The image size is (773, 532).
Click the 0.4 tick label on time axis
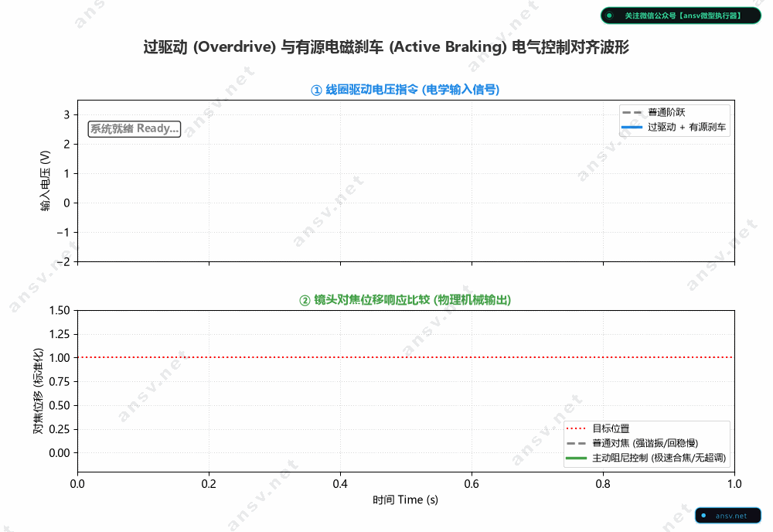point(340,484)
